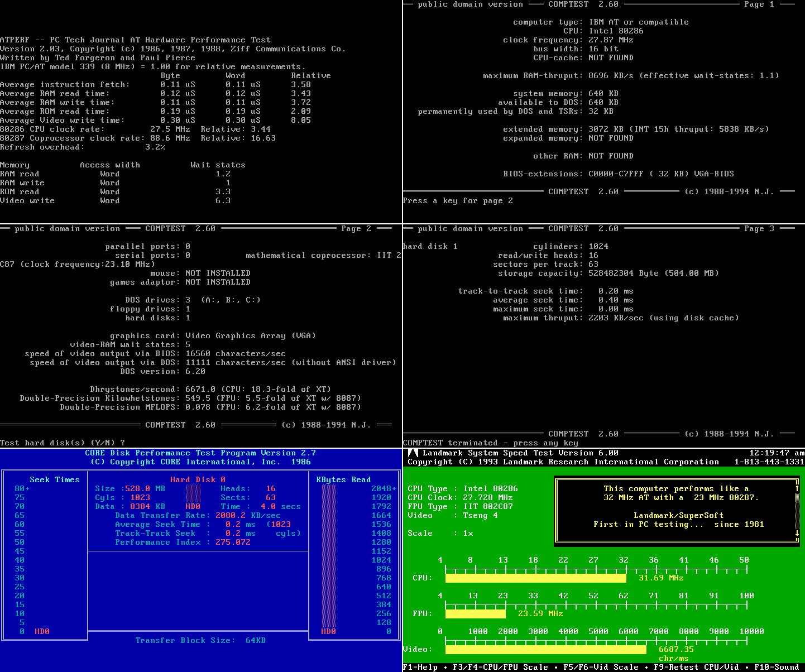
Task: Select F3/F4=CPU/FPU Scale in bottom bar
Action: (501, 667)
